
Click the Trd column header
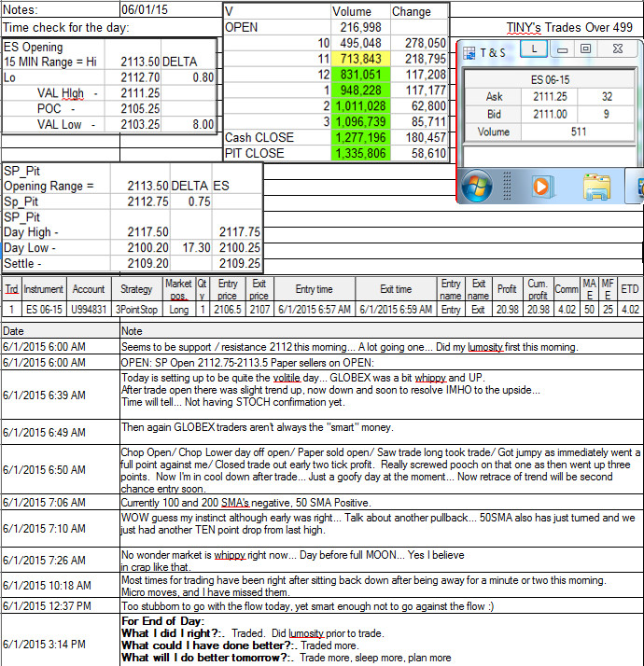click(x=11, y=289)
